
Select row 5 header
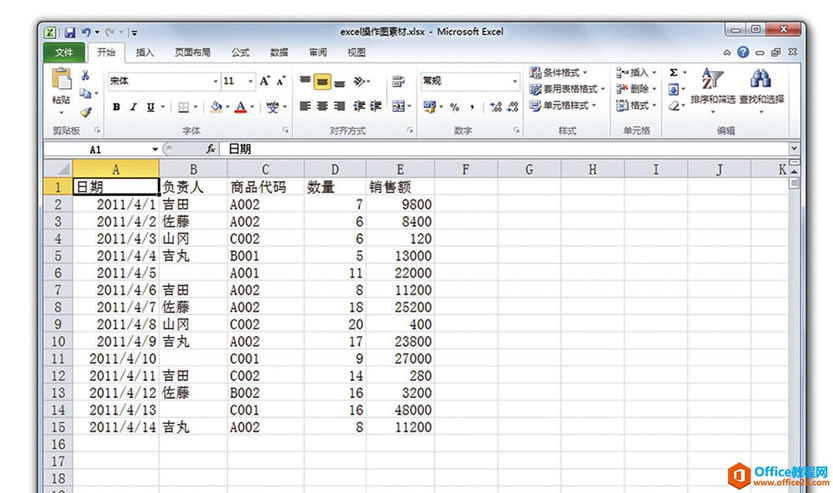click(x=58, y=256)
